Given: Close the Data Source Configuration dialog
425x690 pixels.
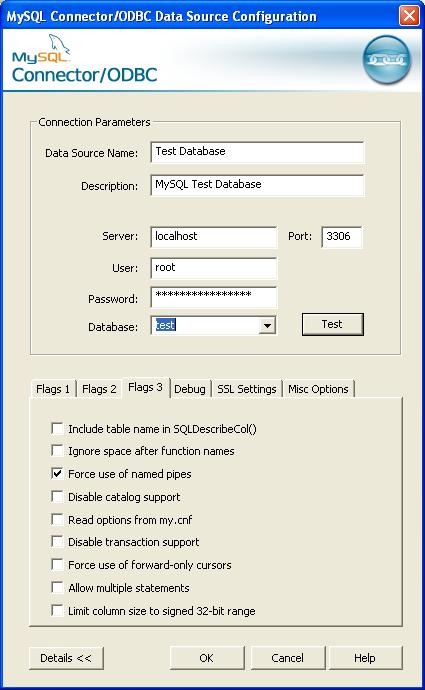Looking at the screenshot, I should tap(409, 16).
